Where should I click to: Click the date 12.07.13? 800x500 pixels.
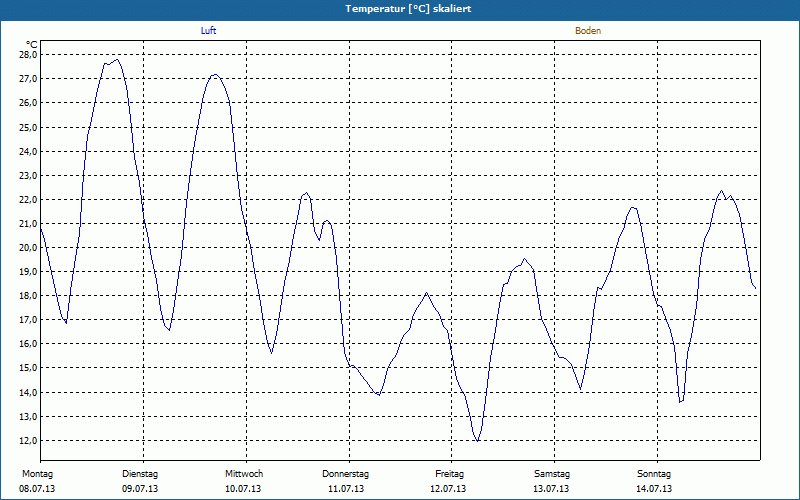[x=448, y=489]
